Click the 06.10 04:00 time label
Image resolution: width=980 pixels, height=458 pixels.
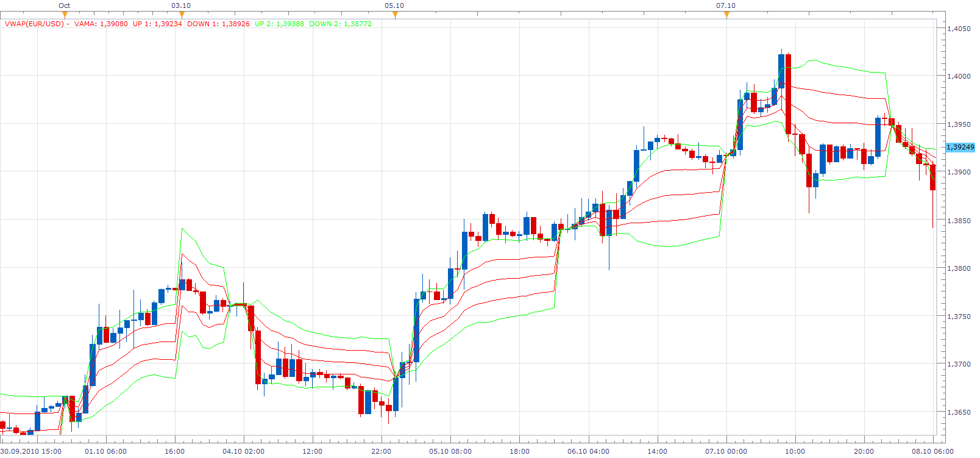pyautogui.click(x=588, y=451)
